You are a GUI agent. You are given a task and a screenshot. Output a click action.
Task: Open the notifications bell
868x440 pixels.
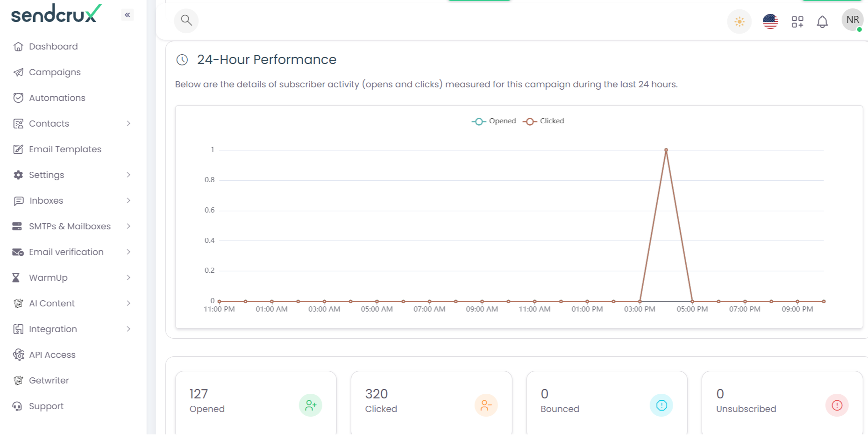click(822, 21)
